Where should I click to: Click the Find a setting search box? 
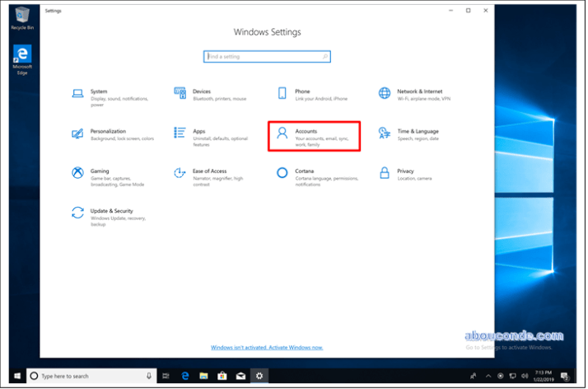[x=267, y=57]
